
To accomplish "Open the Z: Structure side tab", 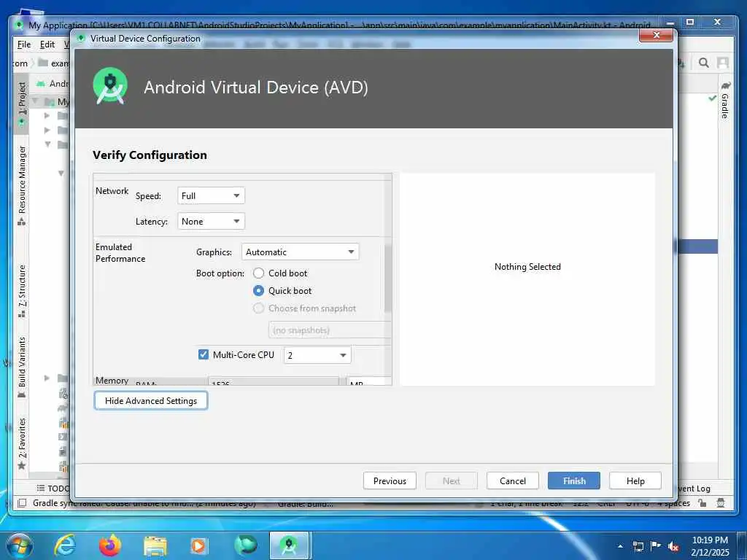I will [21, 290].
